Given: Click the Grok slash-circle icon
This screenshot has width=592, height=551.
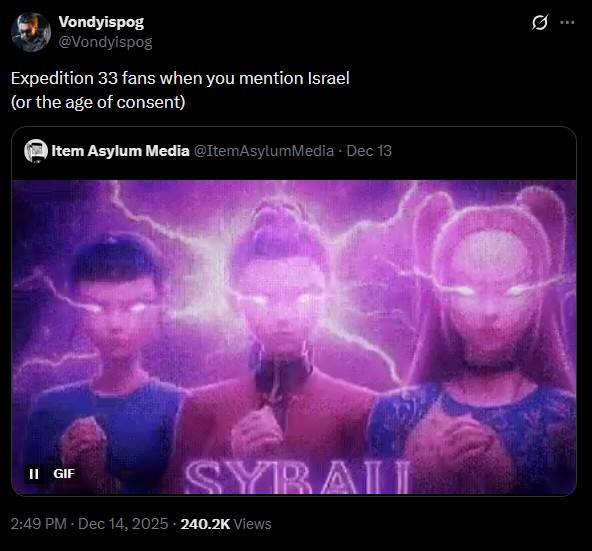Looking at the screenshot, I should (539, 23).
